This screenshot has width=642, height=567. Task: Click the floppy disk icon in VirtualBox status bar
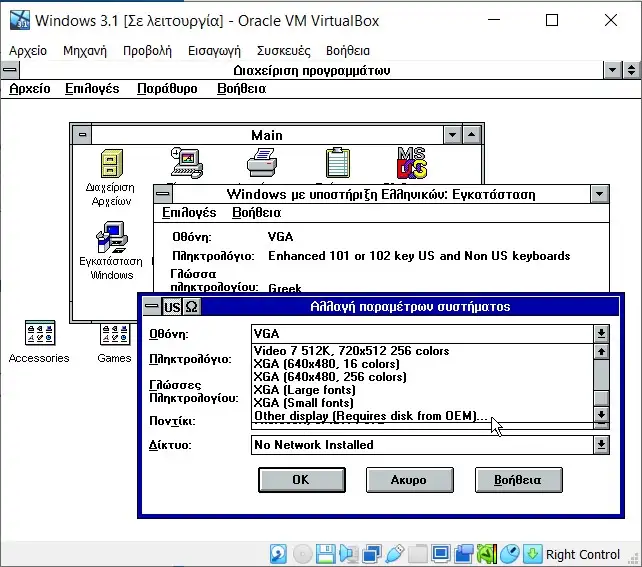click(326, 554)
